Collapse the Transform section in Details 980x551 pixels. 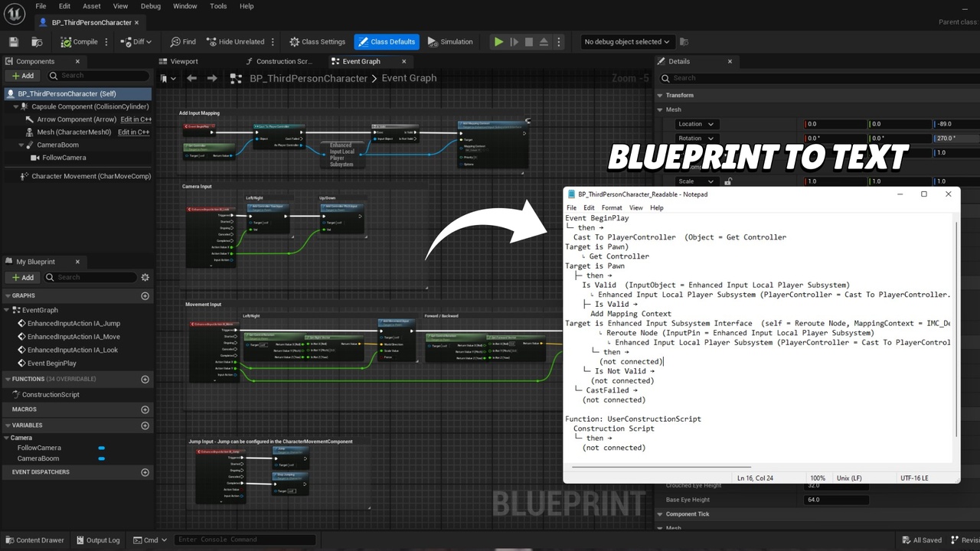click(660, 96)
